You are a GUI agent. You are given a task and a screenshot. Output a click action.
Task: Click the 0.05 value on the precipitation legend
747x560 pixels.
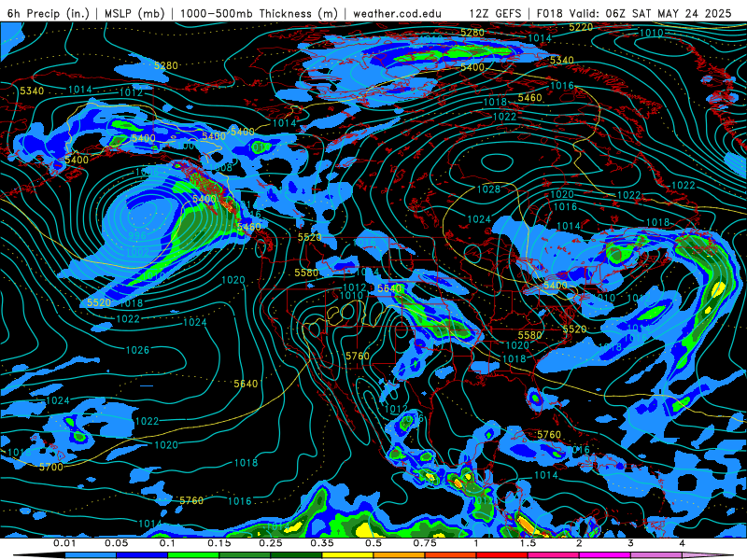click(116, 543)
